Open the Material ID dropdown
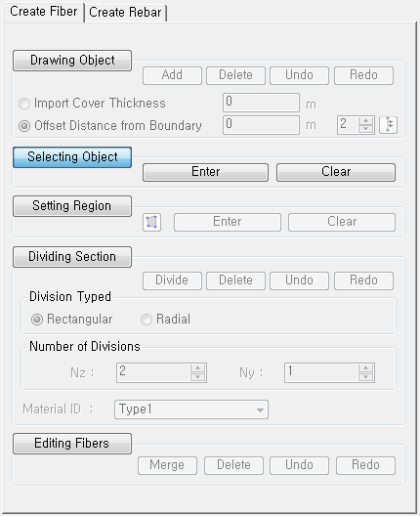Viewport: 420px width, 516px height. pyautogui.click(x=191, y=409)
